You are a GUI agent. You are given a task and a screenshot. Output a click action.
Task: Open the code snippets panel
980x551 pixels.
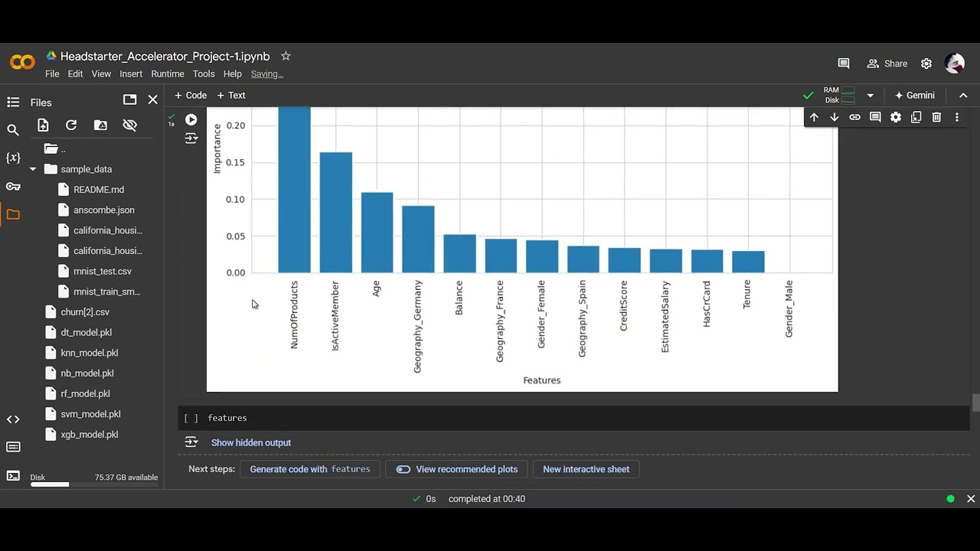tap(13, 419)
